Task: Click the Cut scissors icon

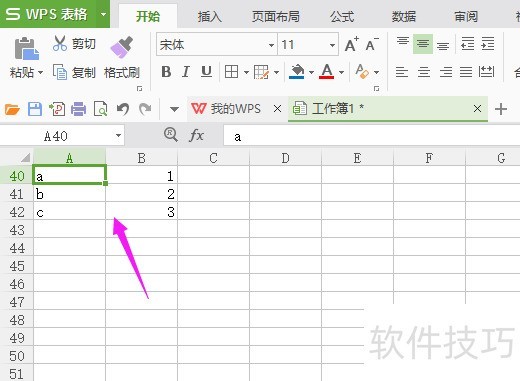Action: pyautogui.click(x=60, y=43)
